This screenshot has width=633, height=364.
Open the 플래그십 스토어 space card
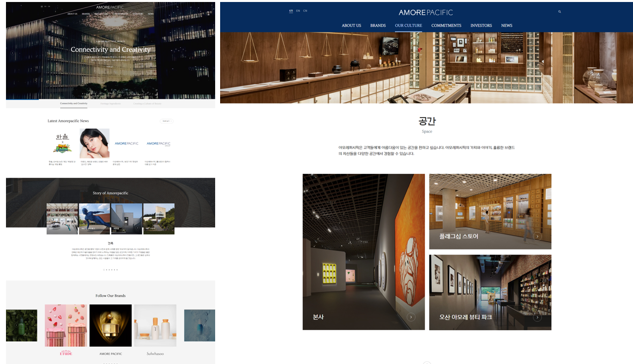coord(490,212)
